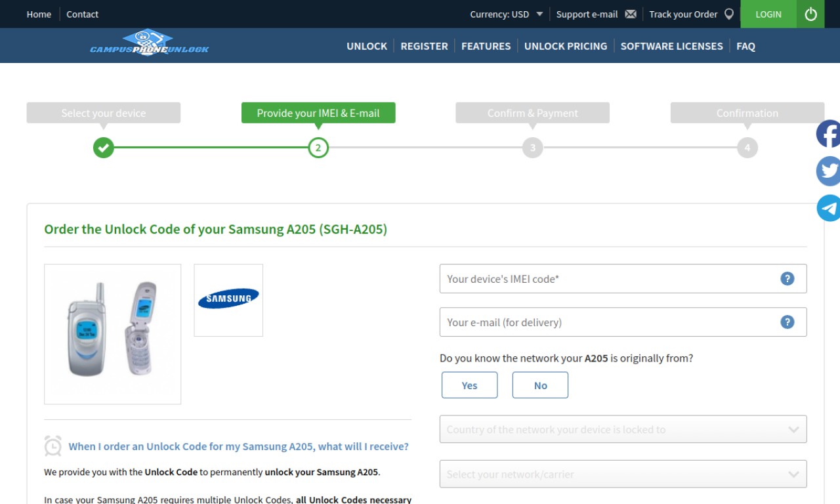
Task: Click the completed step checkmark circle
Action: click(x=103, y=148)
